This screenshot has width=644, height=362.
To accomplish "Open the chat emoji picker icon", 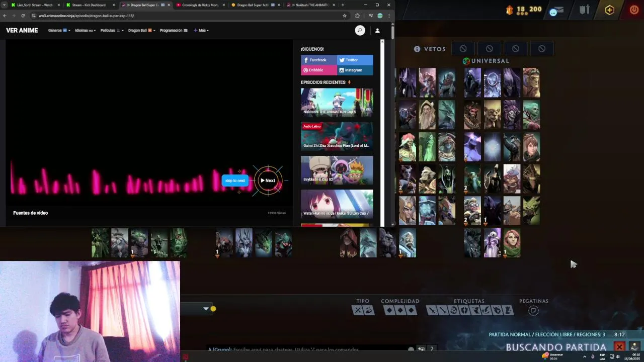I will pos(411,349).
